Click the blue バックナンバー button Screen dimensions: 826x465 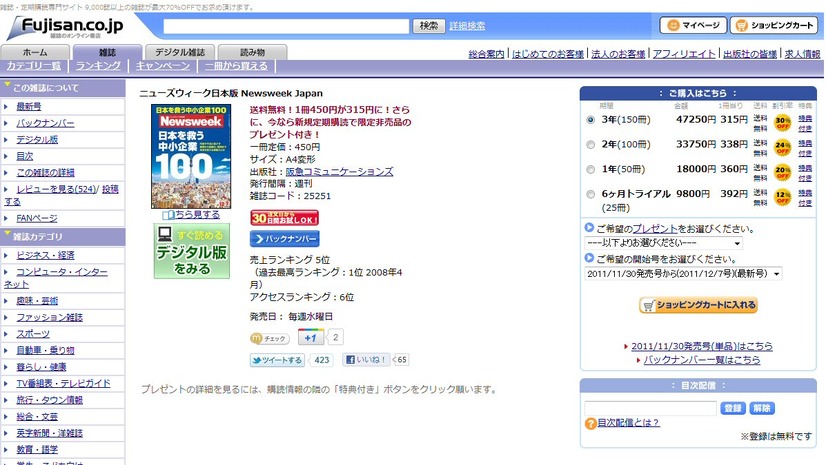(284, 239)
